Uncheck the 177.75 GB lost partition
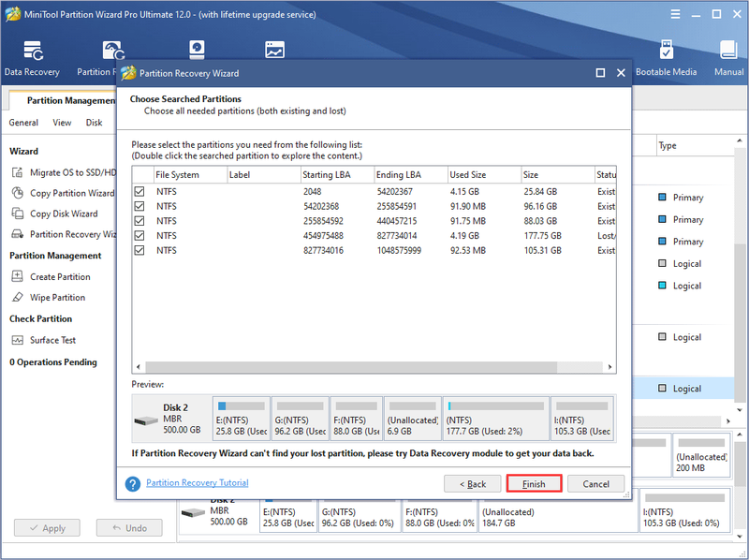The height and width of the screenshot is (560, 749). pyautogui.click(x=139, y=236)
